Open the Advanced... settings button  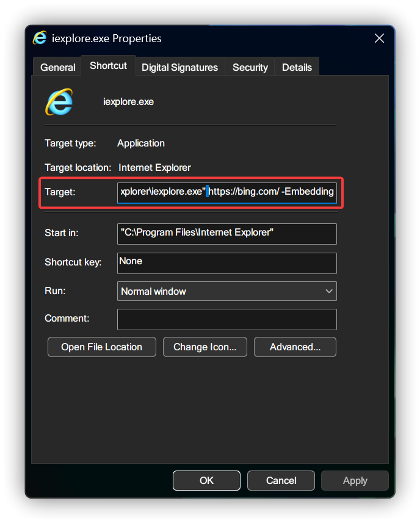[x=295, y=347]
